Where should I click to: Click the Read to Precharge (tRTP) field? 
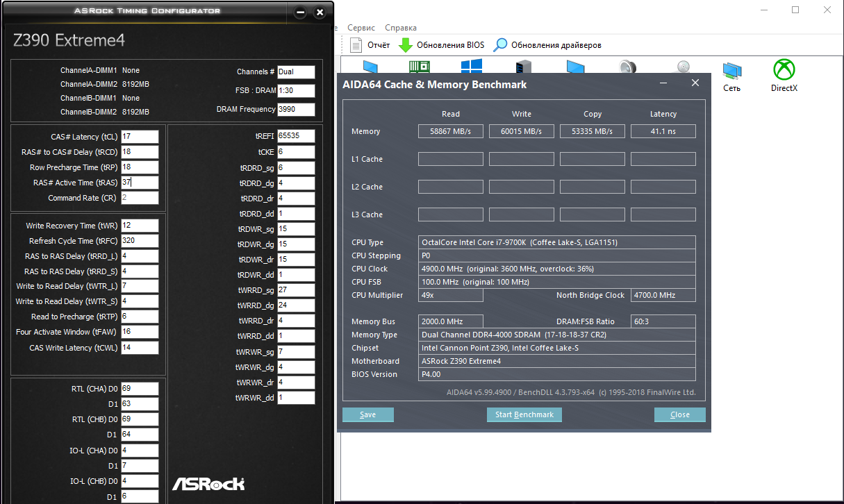point(140,317)
